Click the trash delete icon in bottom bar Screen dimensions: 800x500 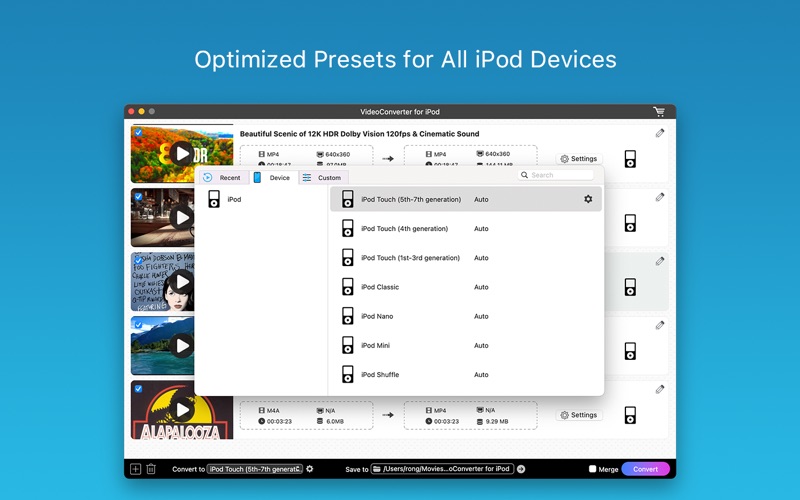tap(151, 469)
